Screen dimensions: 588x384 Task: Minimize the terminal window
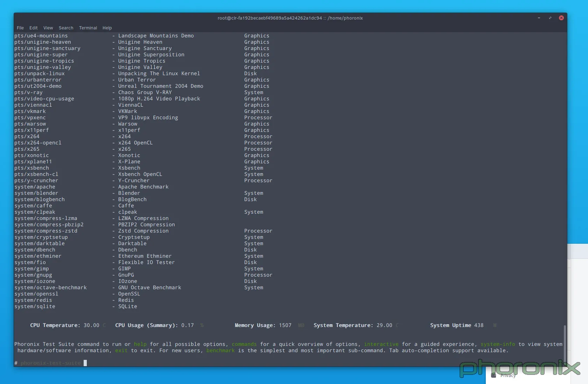click(539, 18)
